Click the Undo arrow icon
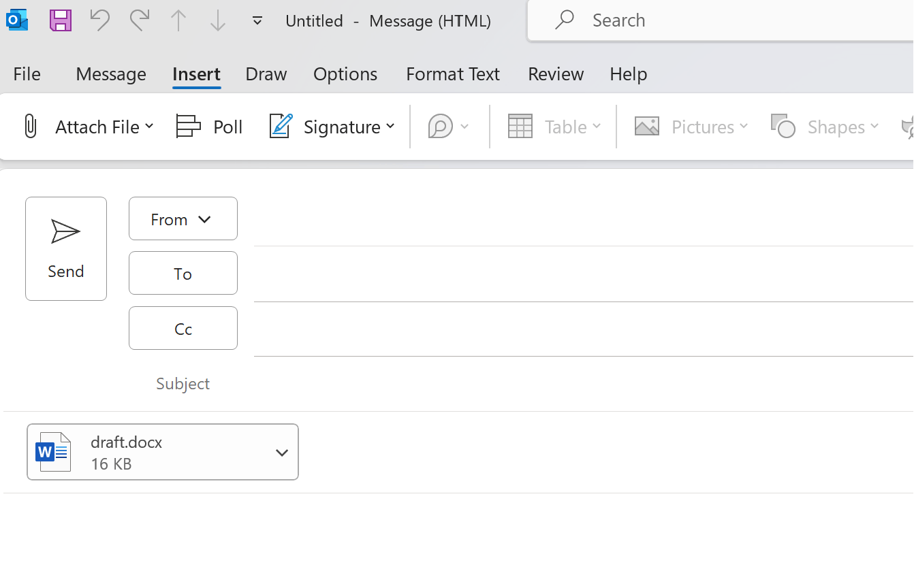Viewport: 914px width, 588px height. (x=99, y=20)
